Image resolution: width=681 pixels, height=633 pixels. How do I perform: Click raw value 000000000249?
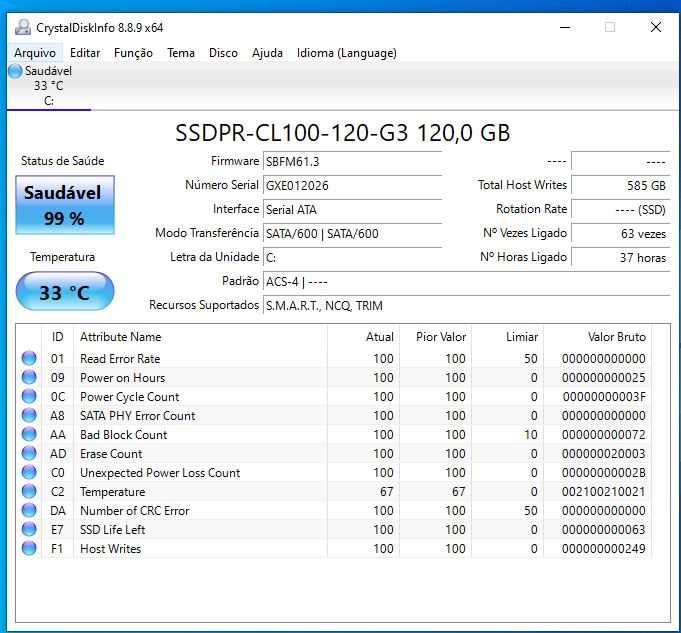pyautogui.click(x=603, y=549)
